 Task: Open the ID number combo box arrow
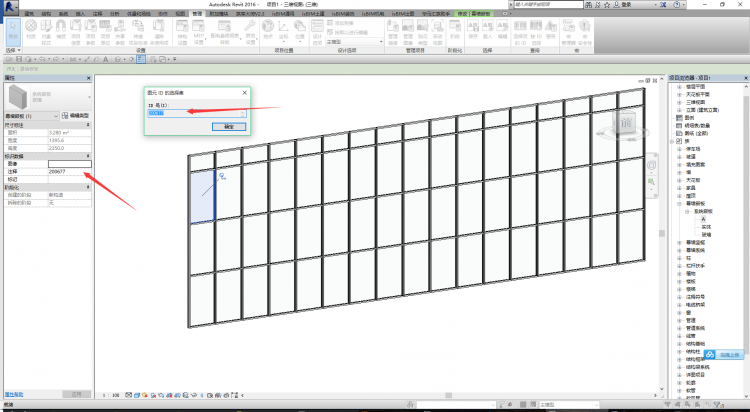tap(243, 113)
